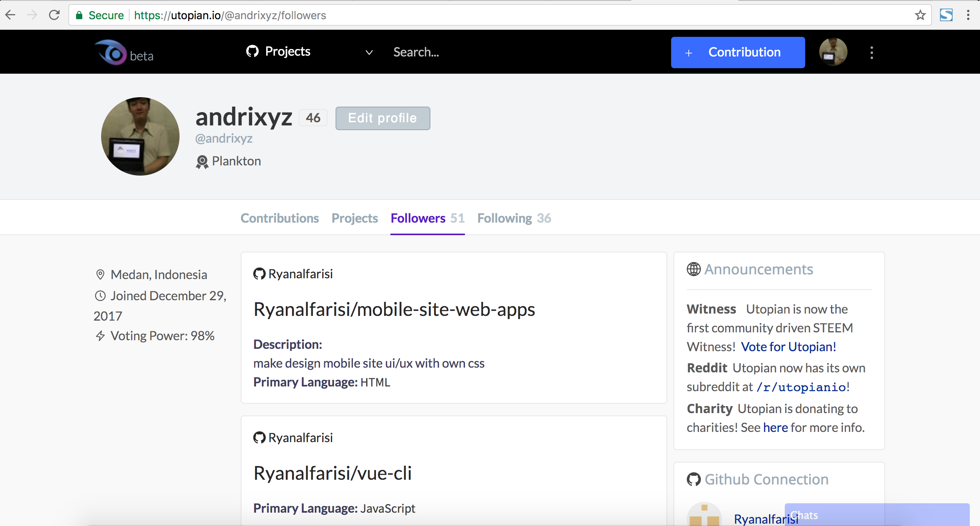
Task: Click Medan, Indonesia location text
Action: [x=159, y=274]
